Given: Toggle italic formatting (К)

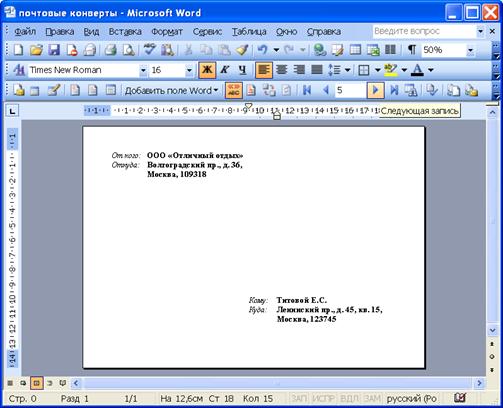Looking at the screenshot, I should (225, 70).
